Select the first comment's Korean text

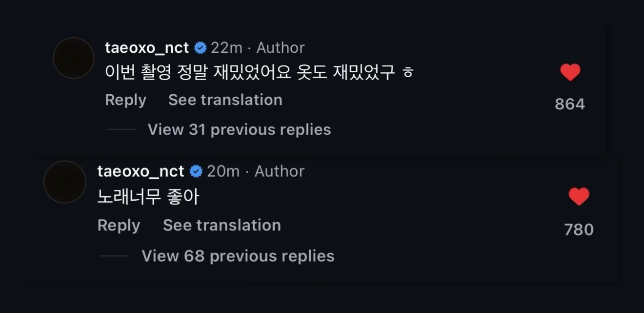pyautogui.click(x=259, y=74)
